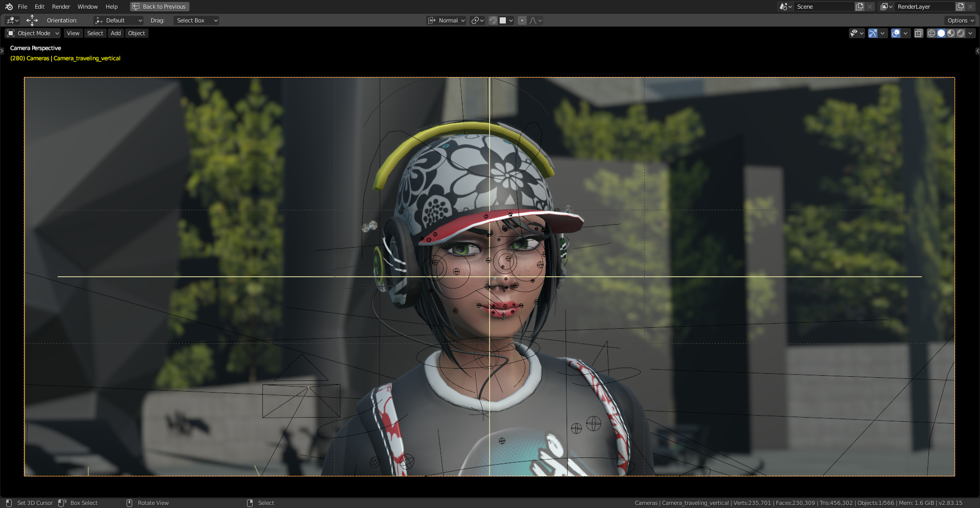Open the Orientation Default dropdown
This screenshot has height=508, width=980.
(x=118, y=20)
